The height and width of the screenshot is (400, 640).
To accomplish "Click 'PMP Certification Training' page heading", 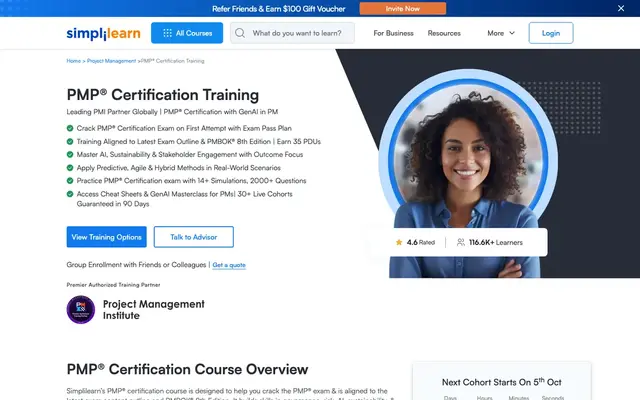I will (x=162, y=95).
